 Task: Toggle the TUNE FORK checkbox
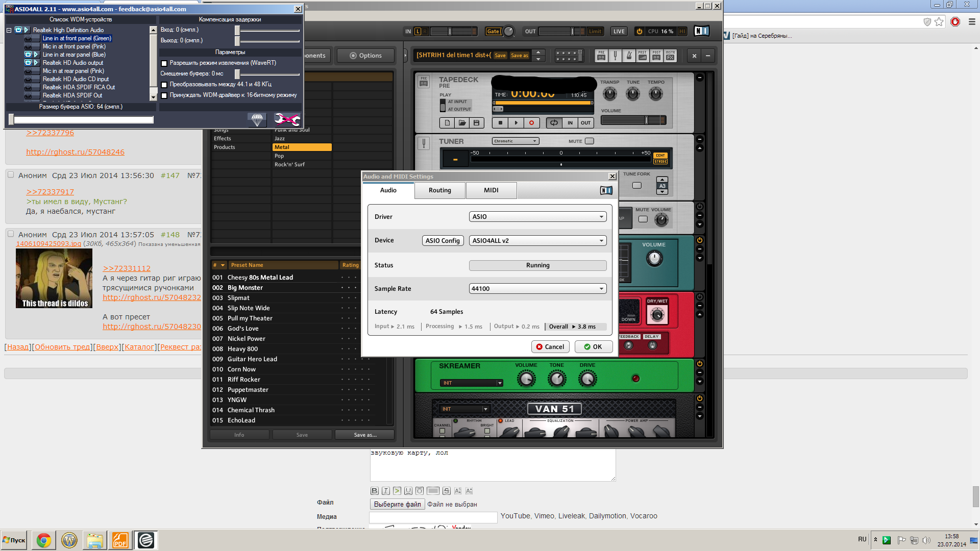(x=637, y=185)
